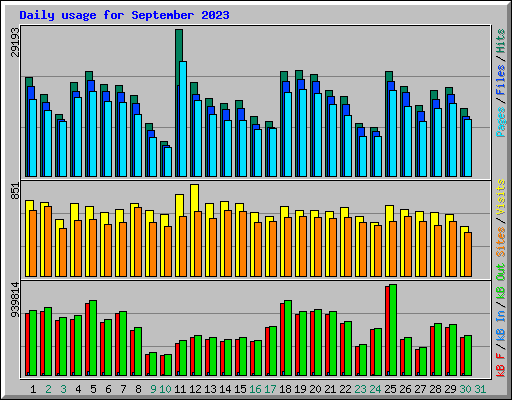Select day 28 on the x-axis
The width and height of the screenshot is (512, 400).
click(435, 389)
